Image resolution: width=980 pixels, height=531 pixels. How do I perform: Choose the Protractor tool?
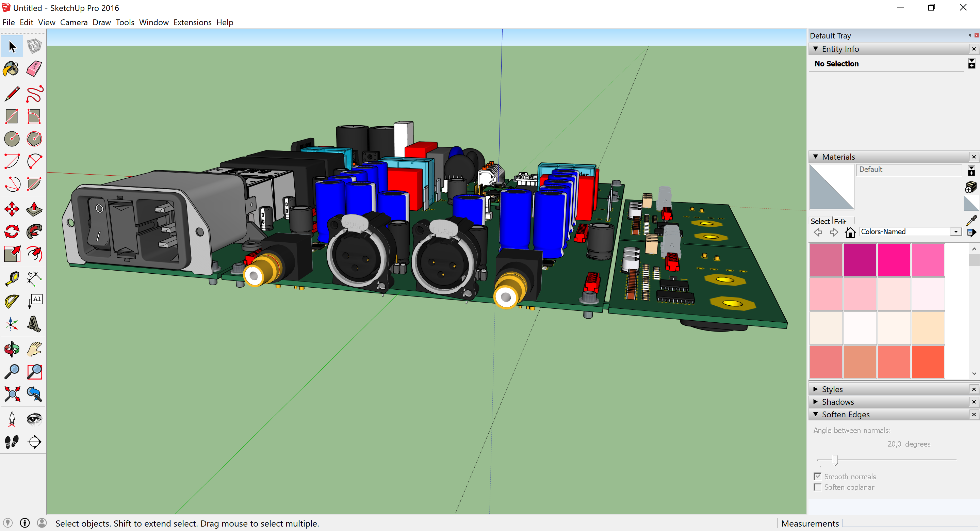pyautogui.click(x=12, y=302)
